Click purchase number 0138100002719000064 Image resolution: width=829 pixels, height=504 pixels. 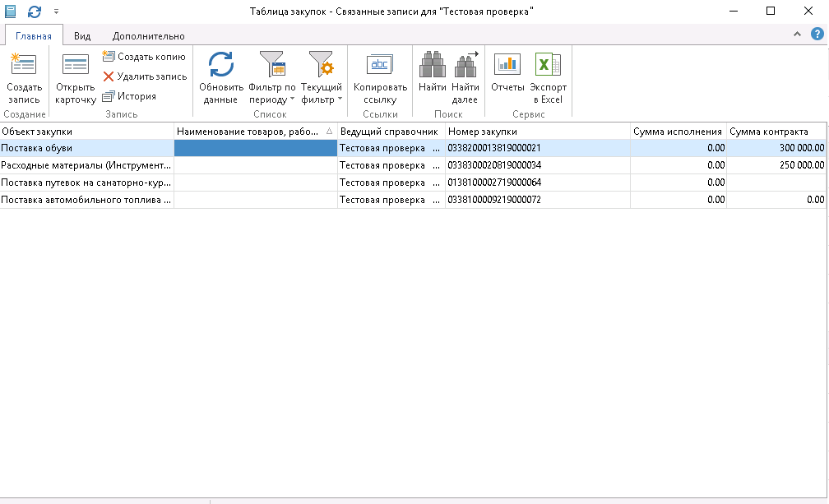[x=494, y=183]
